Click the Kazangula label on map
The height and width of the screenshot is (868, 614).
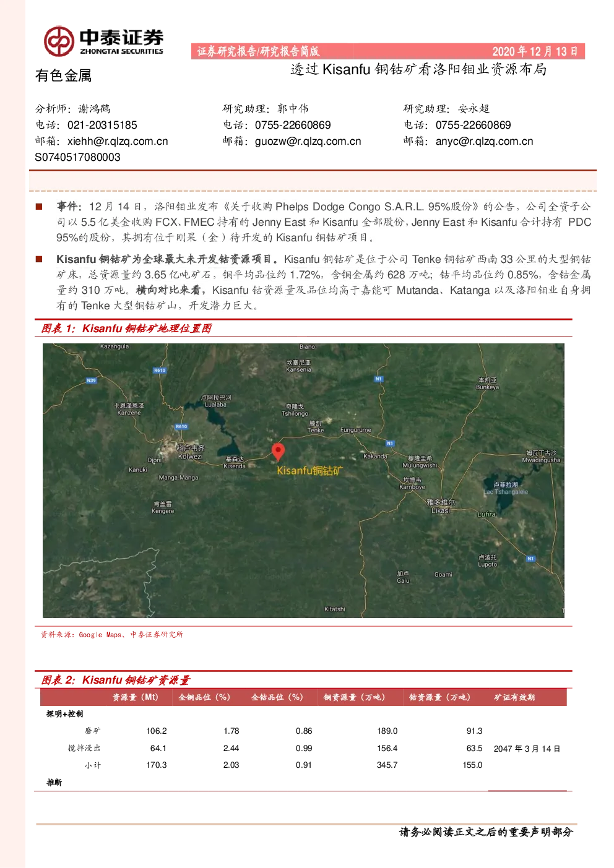(115, 347)
